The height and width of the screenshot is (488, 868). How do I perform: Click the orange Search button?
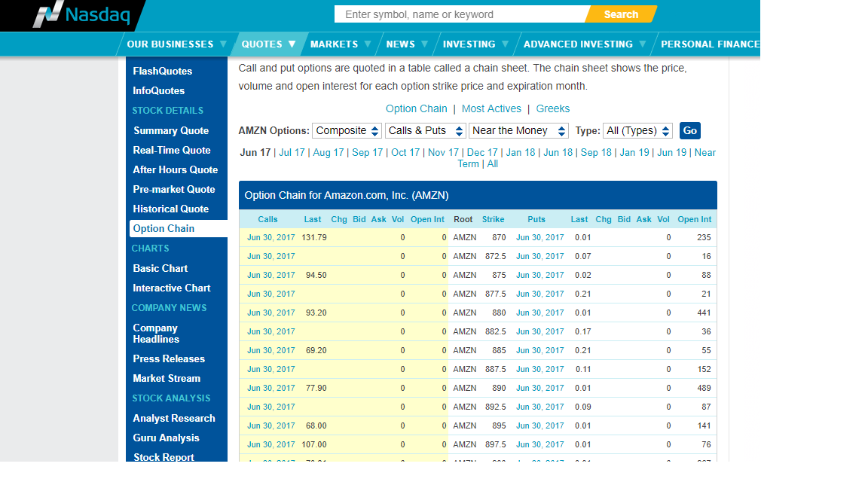point(621,14)
